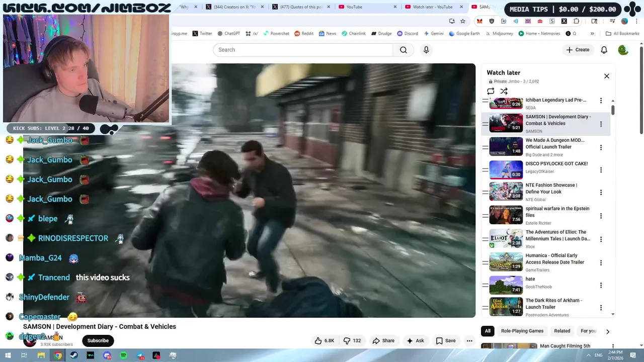
Task: Play the DISCO PSYLOCKE GOT CAKE thumbnail
Action: [x=506, y=170]
